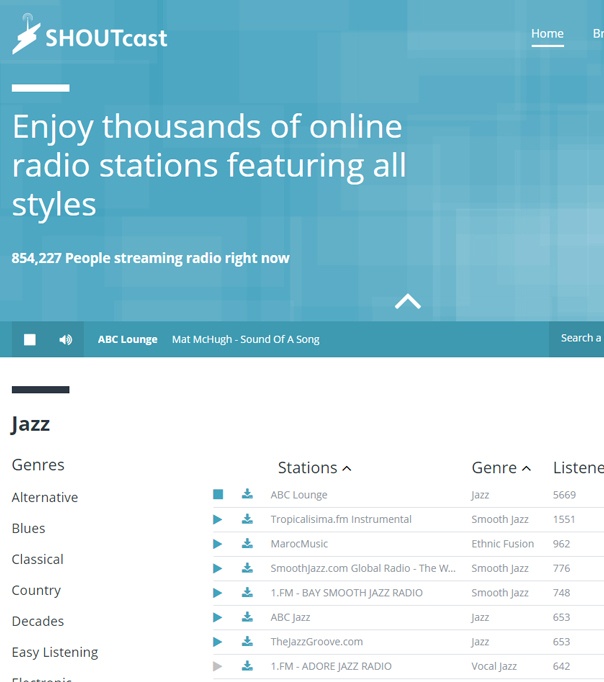Open SmoothJazz.com Global Radio station name
604x682 pixels.
(x=363, y=568)
